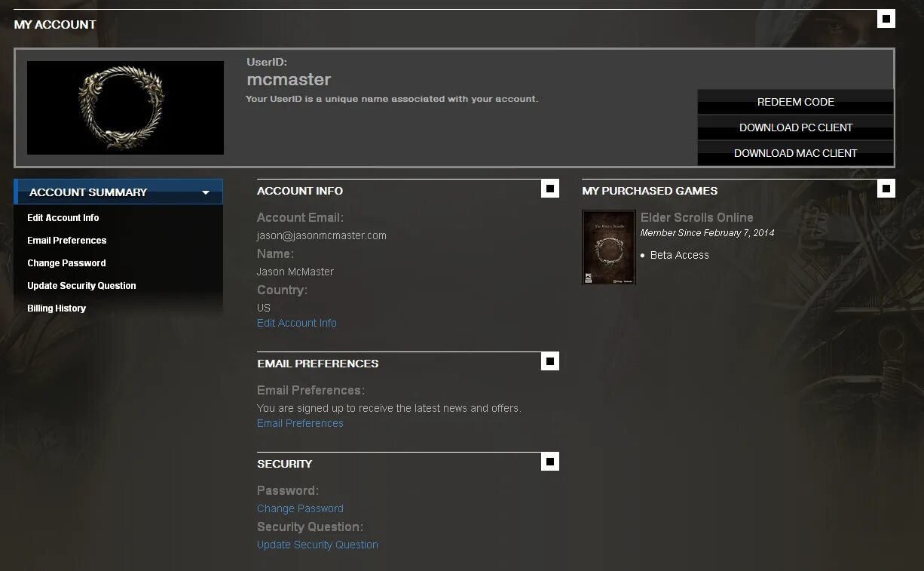The height and width of the screenshot is (571, 924).
Task: Follow the blue Update Security Question link
Action: 317,545
